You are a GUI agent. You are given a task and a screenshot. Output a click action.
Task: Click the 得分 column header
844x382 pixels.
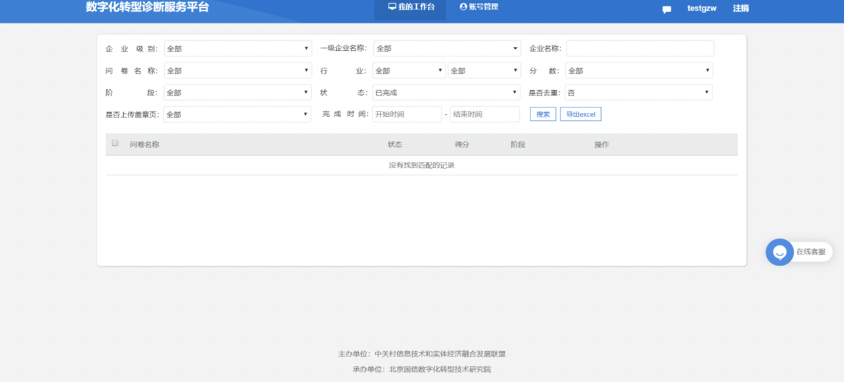pyautogui.click(x=462, y=144)
